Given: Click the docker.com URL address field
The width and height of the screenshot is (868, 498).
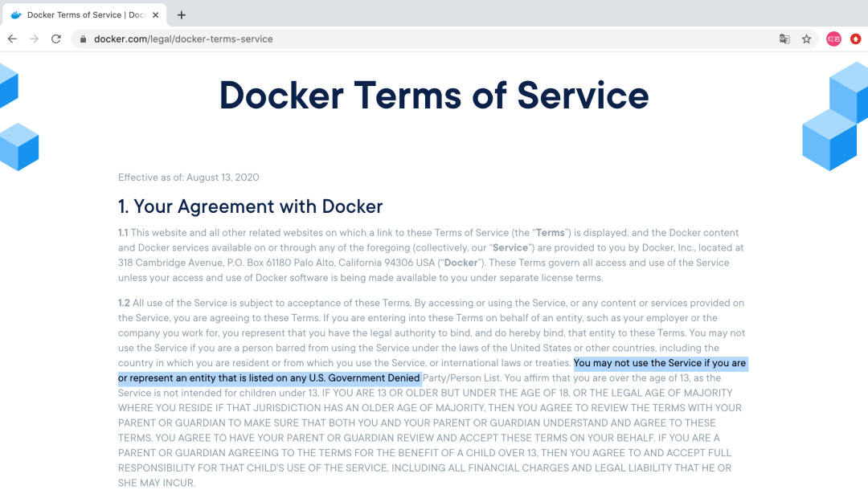Looking at the screenshot, I should (183, 39).
